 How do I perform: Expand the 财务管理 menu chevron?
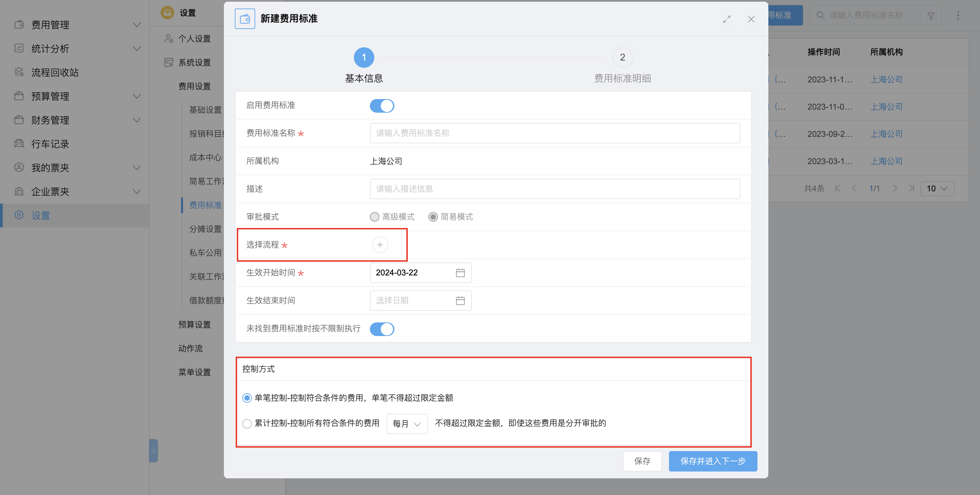pos(136,120)
